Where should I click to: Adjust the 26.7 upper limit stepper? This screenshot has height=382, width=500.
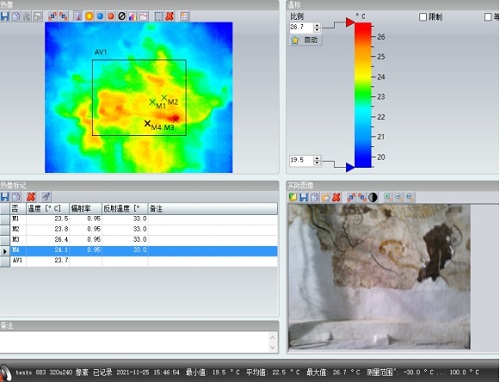(317, 27)
